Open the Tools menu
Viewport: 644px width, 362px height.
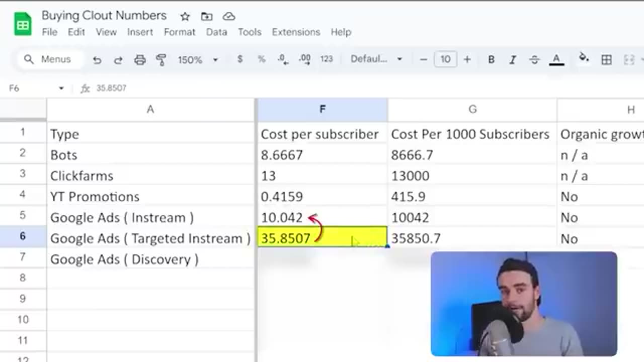tap(250, 32)
